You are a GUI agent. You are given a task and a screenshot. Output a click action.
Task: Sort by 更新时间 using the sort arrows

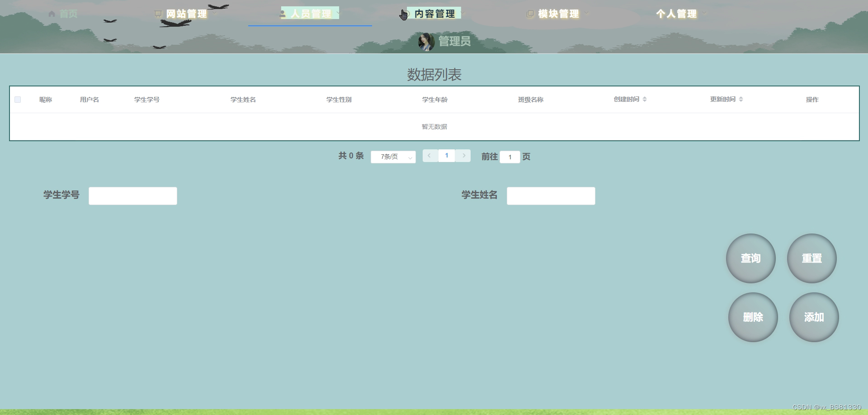click(741, 99)
